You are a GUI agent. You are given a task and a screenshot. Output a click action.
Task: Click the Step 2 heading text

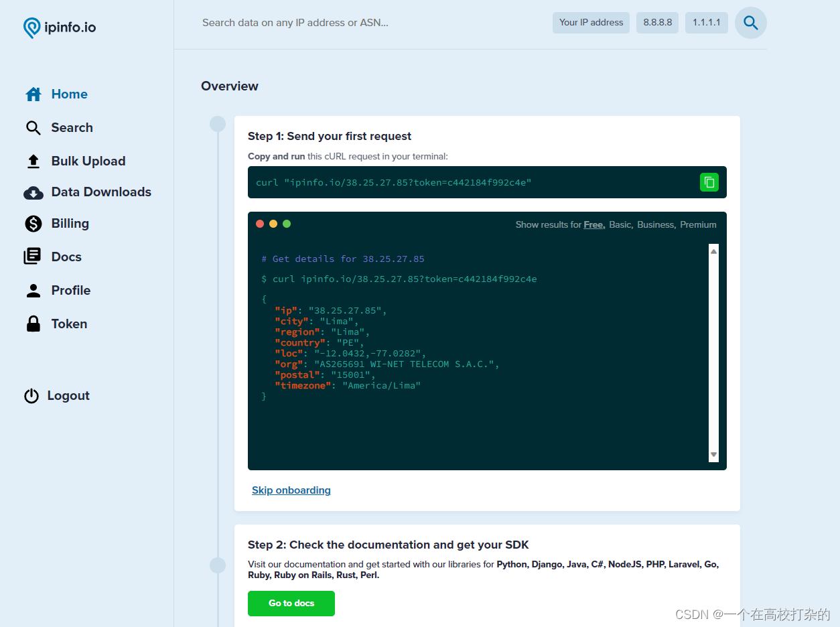pos(389,545)
